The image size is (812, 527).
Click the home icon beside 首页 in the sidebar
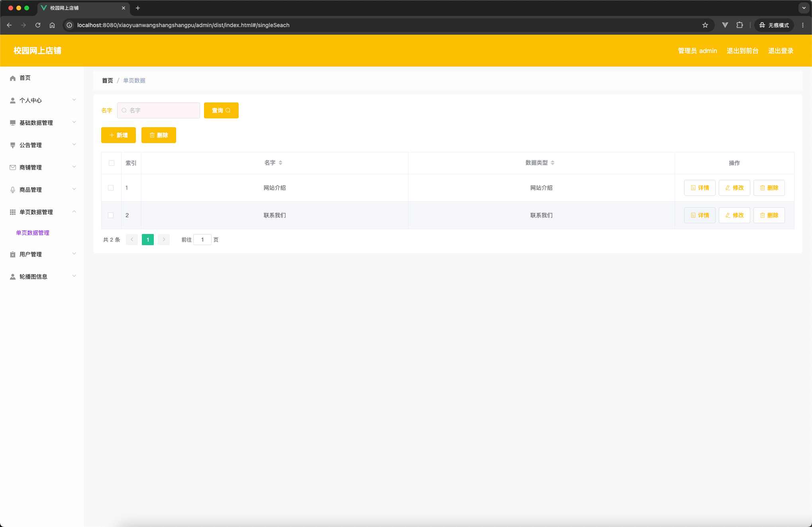coord(13,78)
